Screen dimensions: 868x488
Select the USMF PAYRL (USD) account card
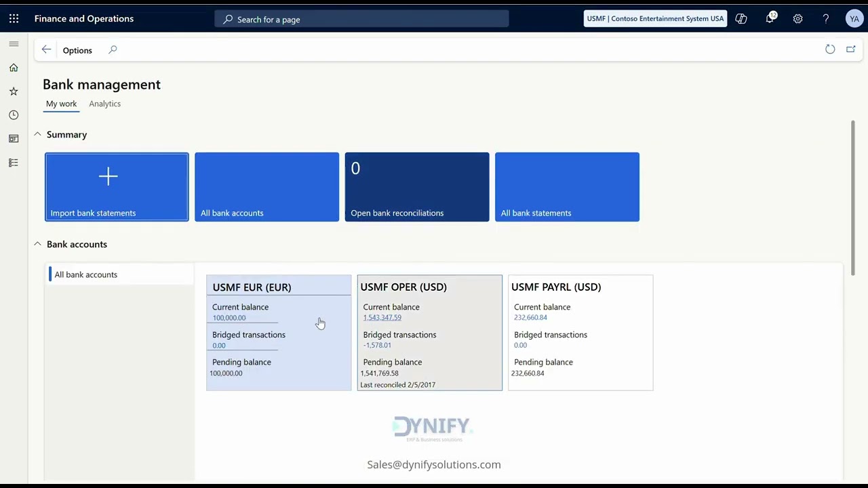(580, 333)
